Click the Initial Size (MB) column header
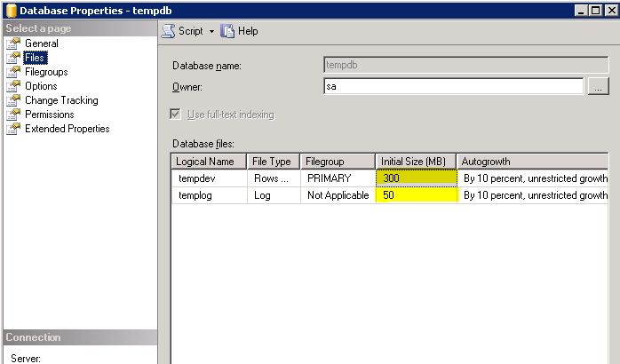620x364 pixels. tap(416, 162)
